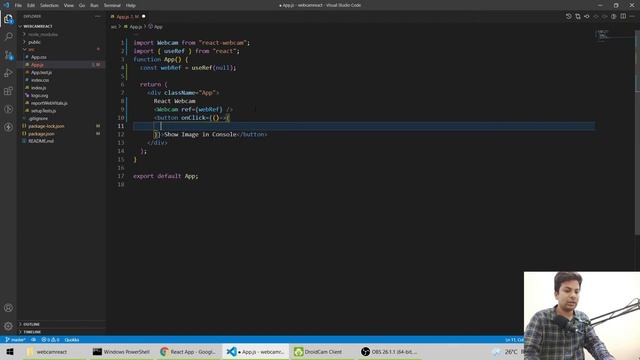Screen dimensions: 640x360
Task: Switch to DroidCam Client taskbar item
Action: pyautogui.click(x=322, y=352)
